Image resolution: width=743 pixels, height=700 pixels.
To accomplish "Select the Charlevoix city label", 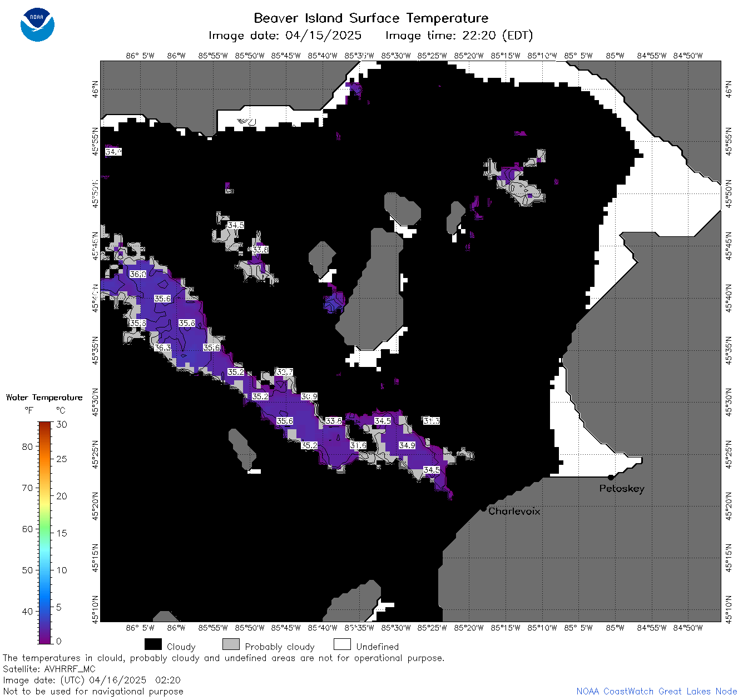I will coord(514,511).
